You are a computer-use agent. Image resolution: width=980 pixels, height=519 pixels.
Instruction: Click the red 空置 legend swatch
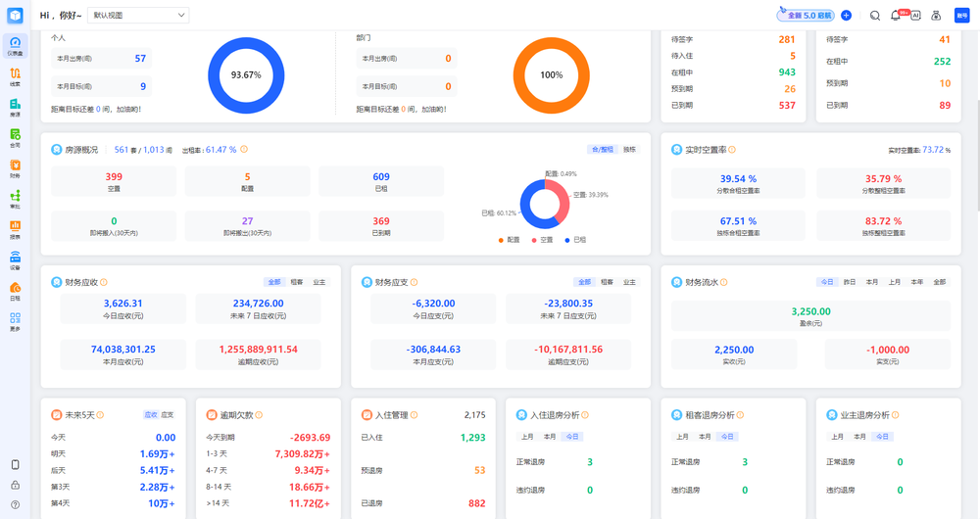534,240
